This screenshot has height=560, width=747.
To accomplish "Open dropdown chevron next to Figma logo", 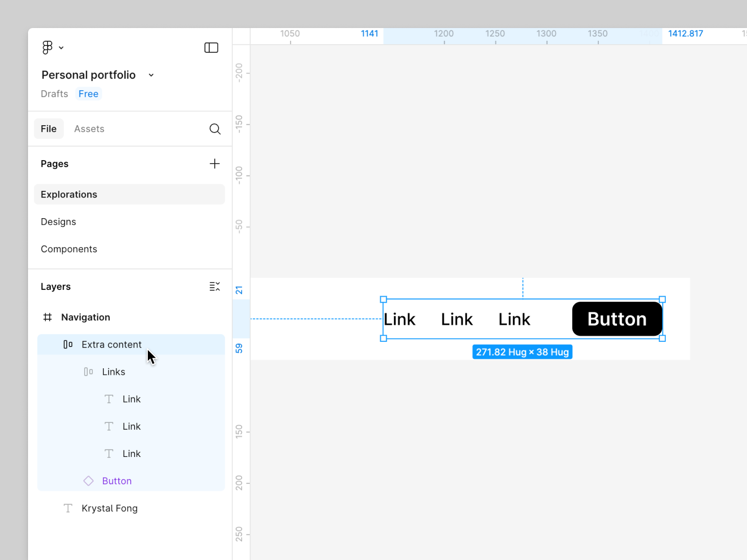I will click(61, 48).
